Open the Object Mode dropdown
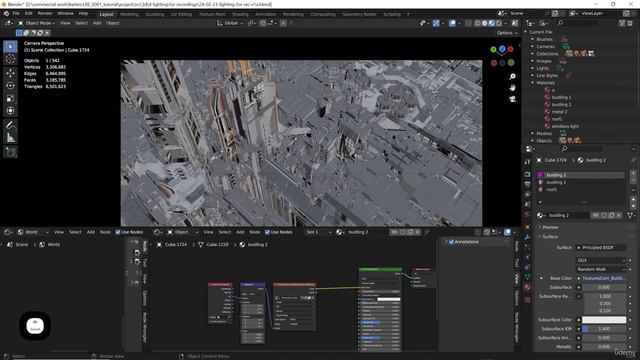This screenshot has height=360, width=640. (36, 23)
